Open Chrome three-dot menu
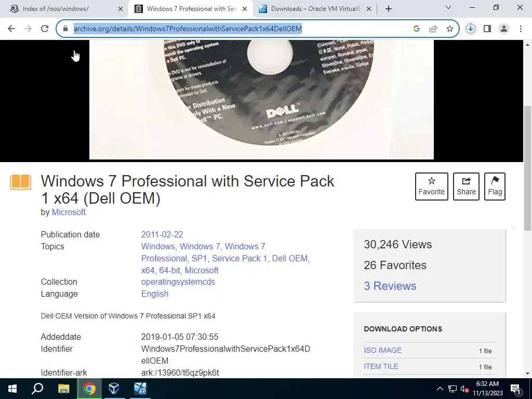 pyautogui.click(x=521, y=29)
